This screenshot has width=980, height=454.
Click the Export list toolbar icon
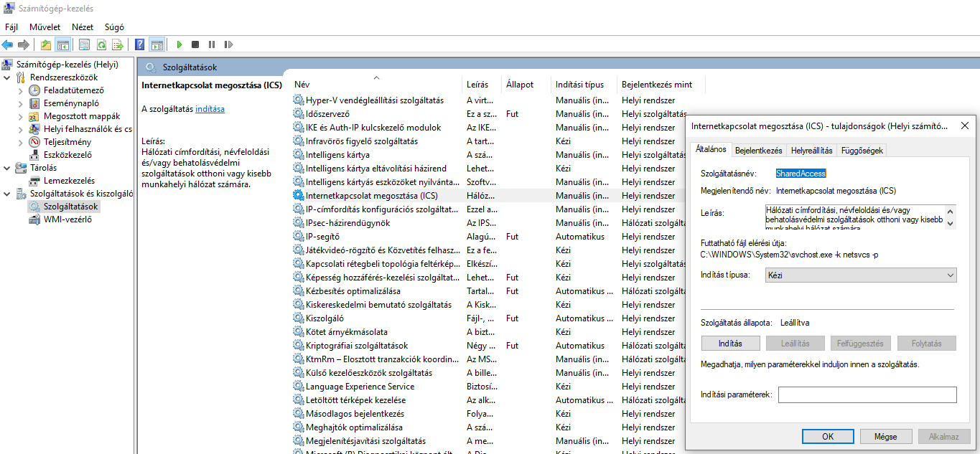tap(117, 44)
